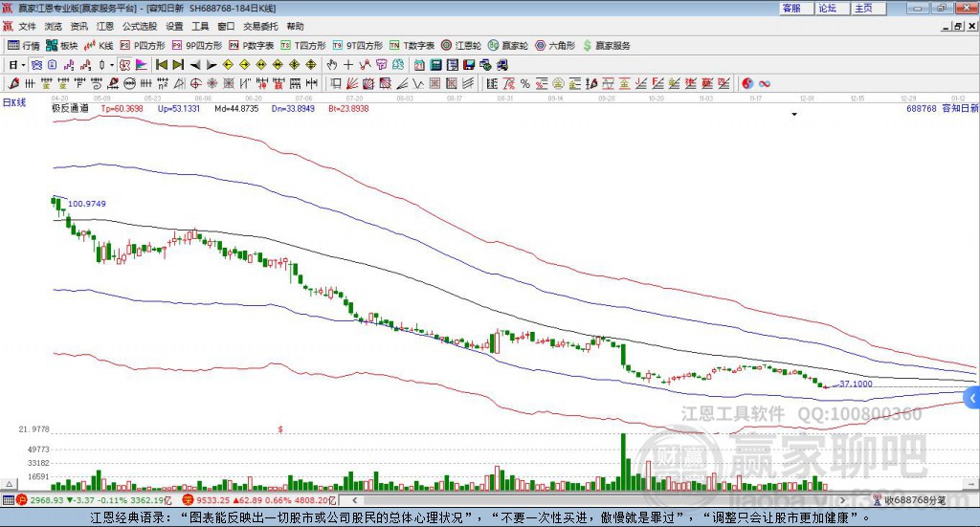
Task: Move chart left with black left arrow
Action: click(x=195, y=65)
